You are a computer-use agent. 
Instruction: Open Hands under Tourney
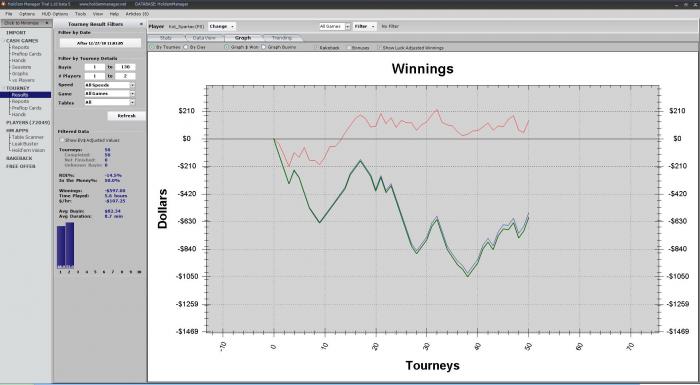point(19,114)
